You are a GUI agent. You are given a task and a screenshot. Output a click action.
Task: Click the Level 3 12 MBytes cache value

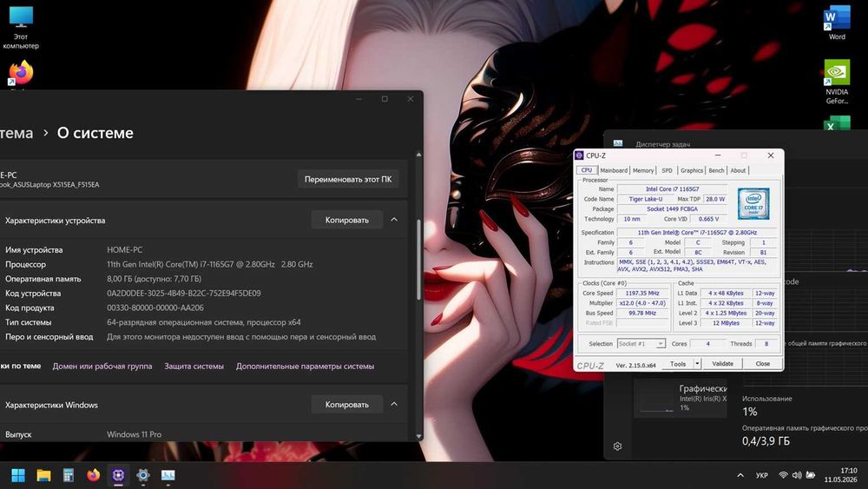point(726,323)
